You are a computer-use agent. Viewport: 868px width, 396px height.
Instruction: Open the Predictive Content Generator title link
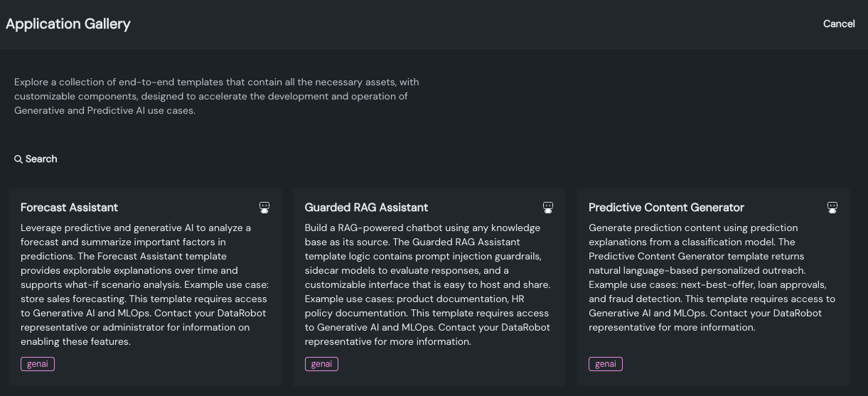click(x=666, y=208)
